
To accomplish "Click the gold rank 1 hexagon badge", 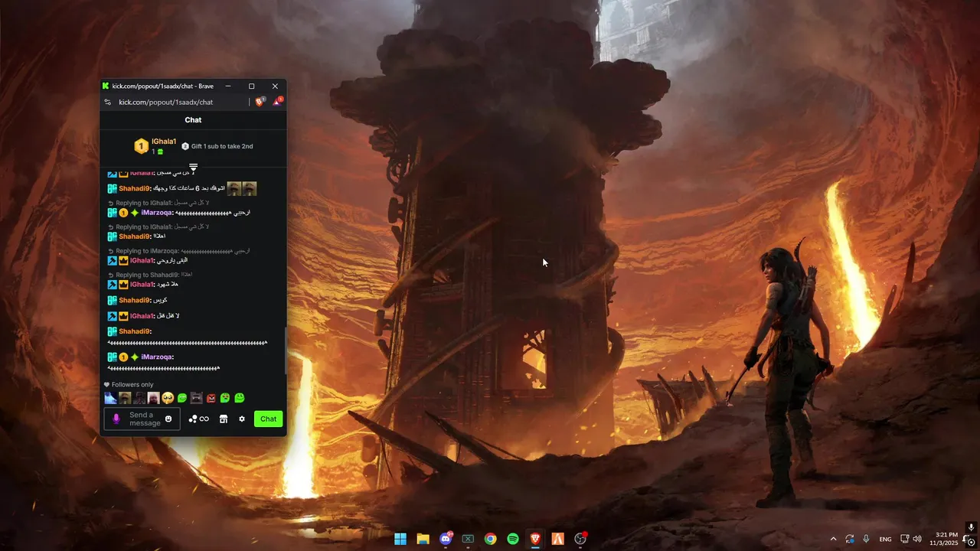I will point(141,146).
